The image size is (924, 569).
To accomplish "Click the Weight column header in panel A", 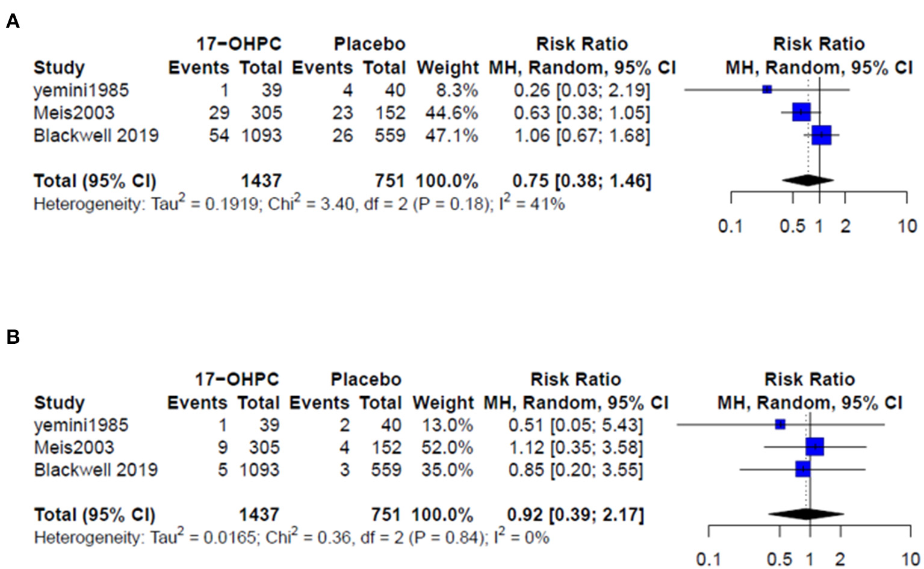I will [447, 67].
